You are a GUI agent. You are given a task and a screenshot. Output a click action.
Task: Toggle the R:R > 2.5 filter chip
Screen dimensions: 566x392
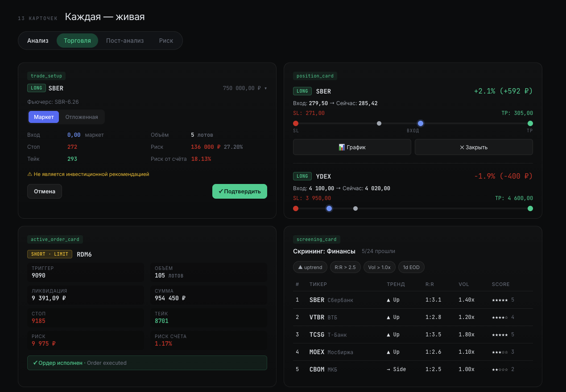[345, 267]
